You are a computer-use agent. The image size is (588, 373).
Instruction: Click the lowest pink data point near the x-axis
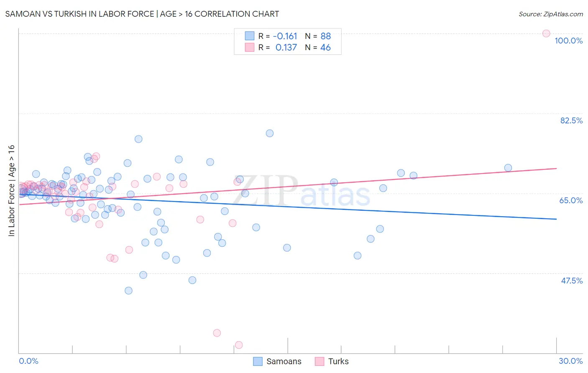tap(239, 345)
